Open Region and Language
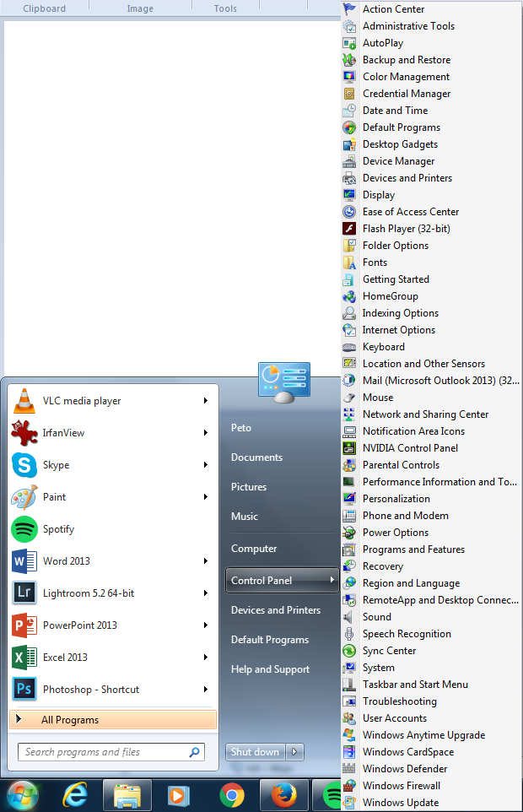Screen dimensions: 523x812 click(x=431, y=583)
